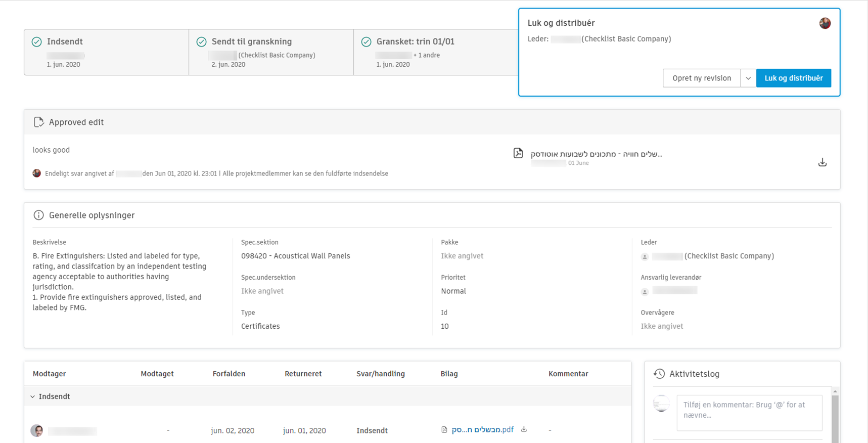Click the Opret ny revision button
868x443 pixels.
(701, 78)
